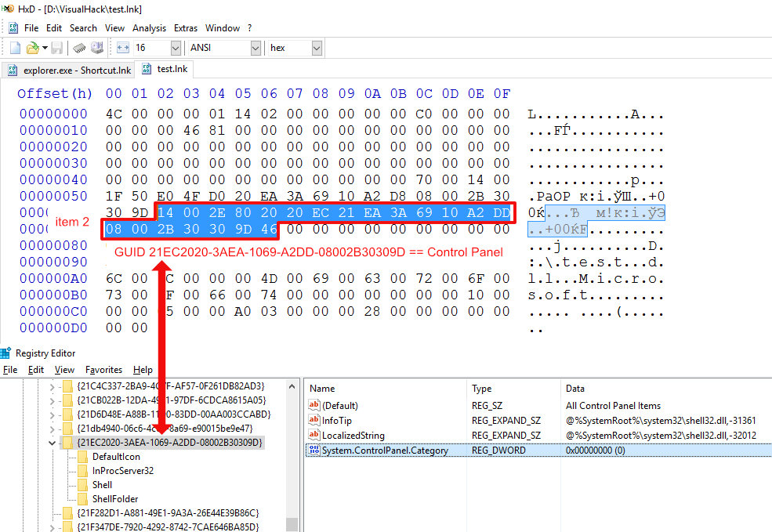Expand the {21C4C337-2BA9...} registry key
This screenshot has height=532, width=772.
[53, 386]
